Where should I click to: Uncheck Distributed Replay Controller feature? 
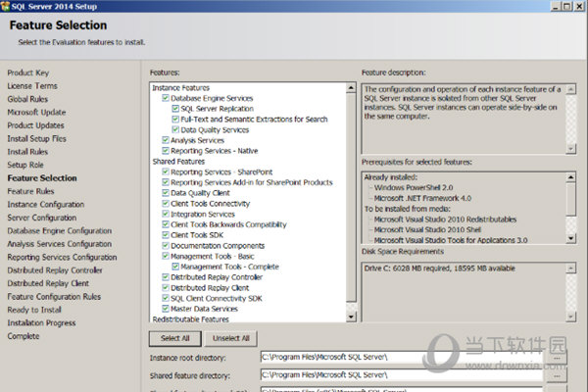tap(166, 277)
